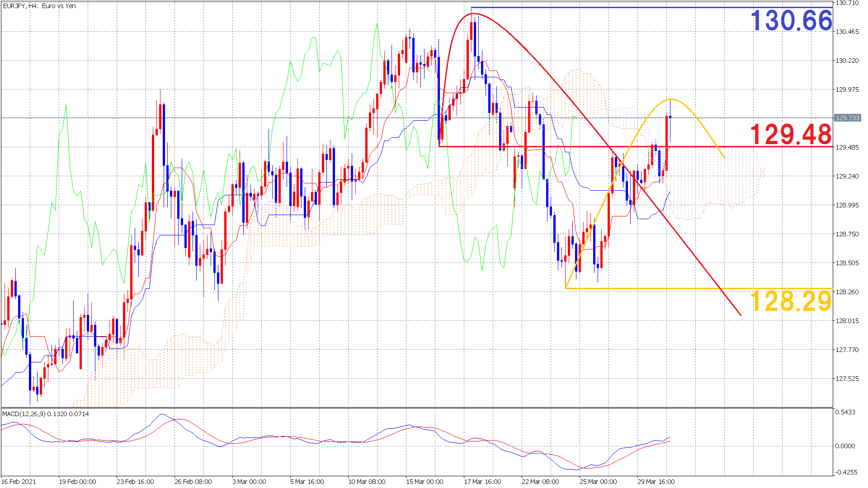This screenshot has height=488, width=868.
Task: Click 128.015 on the price scale
Action: 847,321
